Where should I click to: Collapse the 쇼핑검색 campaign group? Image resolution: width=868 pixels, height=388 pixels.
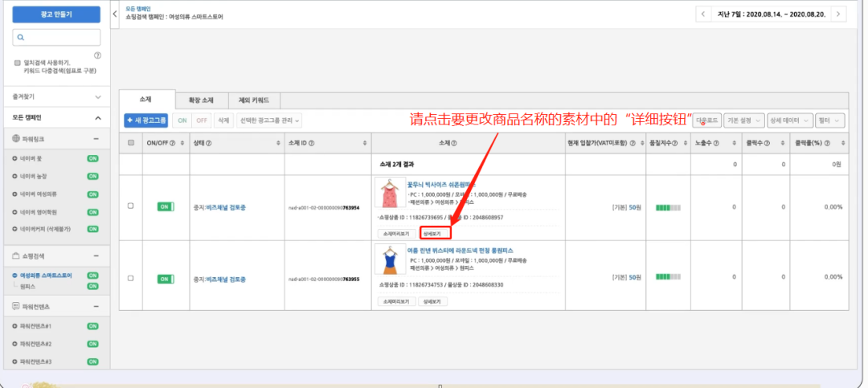pyautogui.click(x=96, y=256)
